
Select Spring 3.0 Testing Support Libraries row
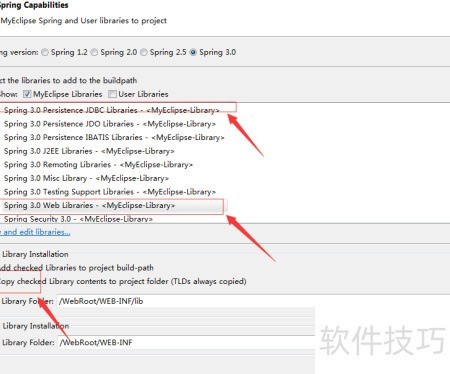tap(110, 192)
